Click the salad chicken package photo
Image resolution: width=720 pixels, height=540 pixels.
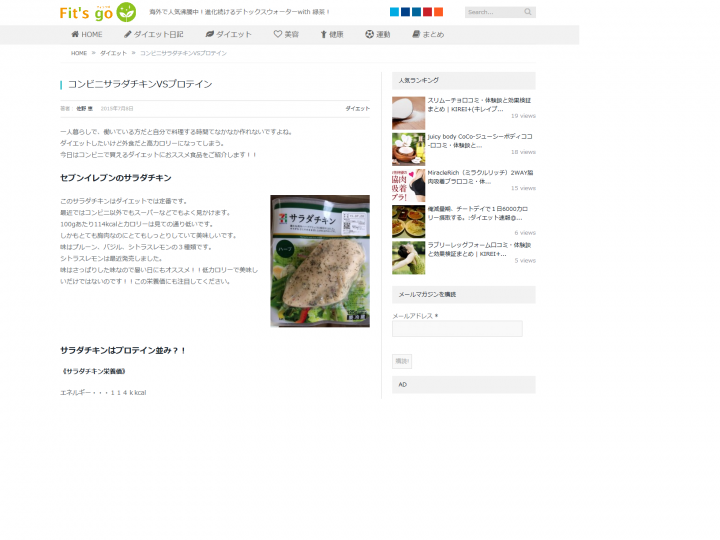320,261
